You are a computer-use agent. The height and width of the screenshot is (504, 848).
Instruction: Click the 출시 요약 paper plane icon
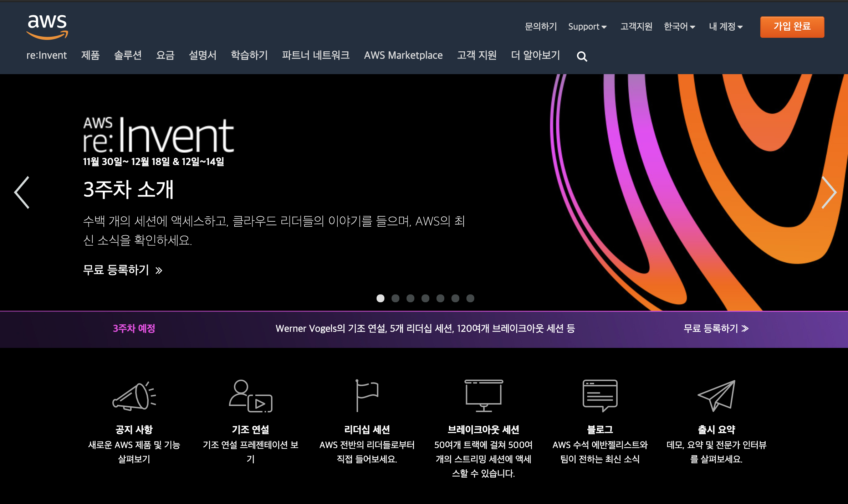(x=716, y=396)
